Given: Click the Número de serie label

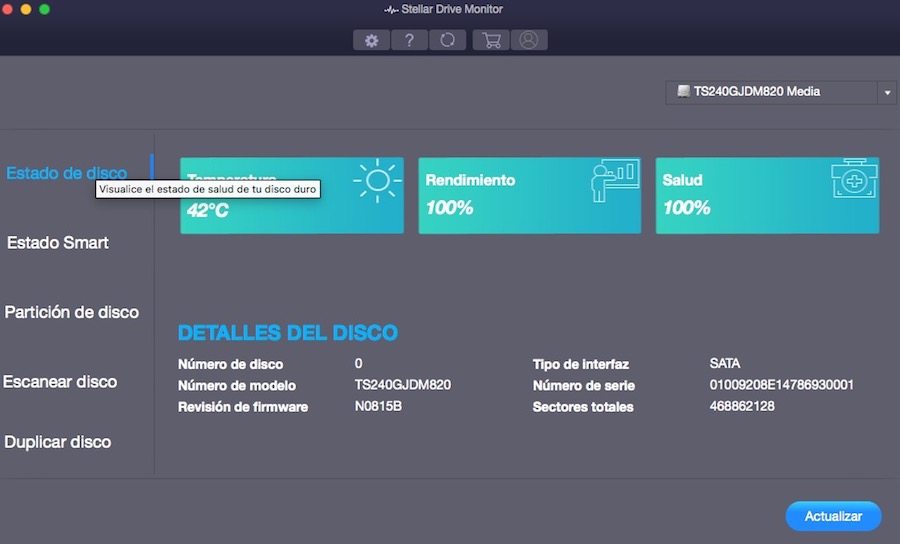Looking at the screenshot, I should coord(584,385).
